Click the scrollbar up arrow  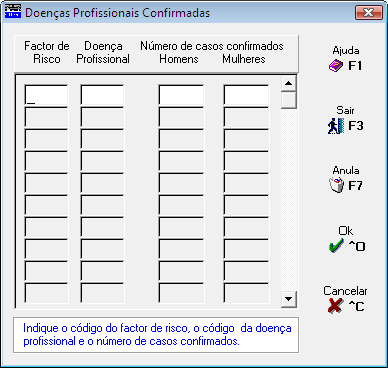pyautogui.click(x=289, y=83)
